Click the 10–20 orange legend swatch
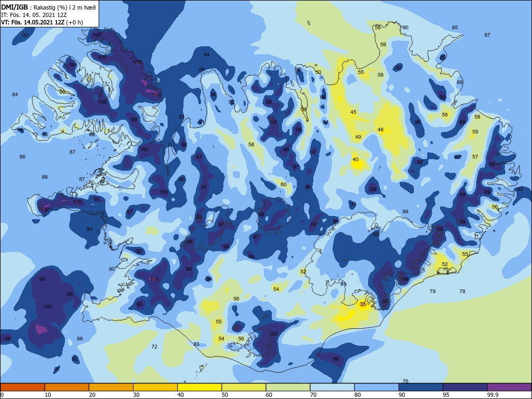This screenshot has height=399, width=532. 67,387
